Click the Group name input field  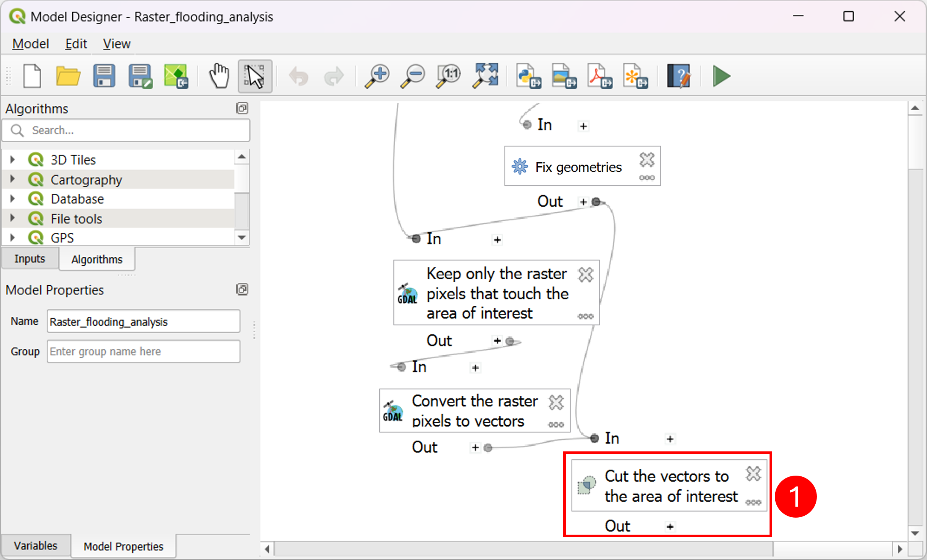[x=143, y=352]
